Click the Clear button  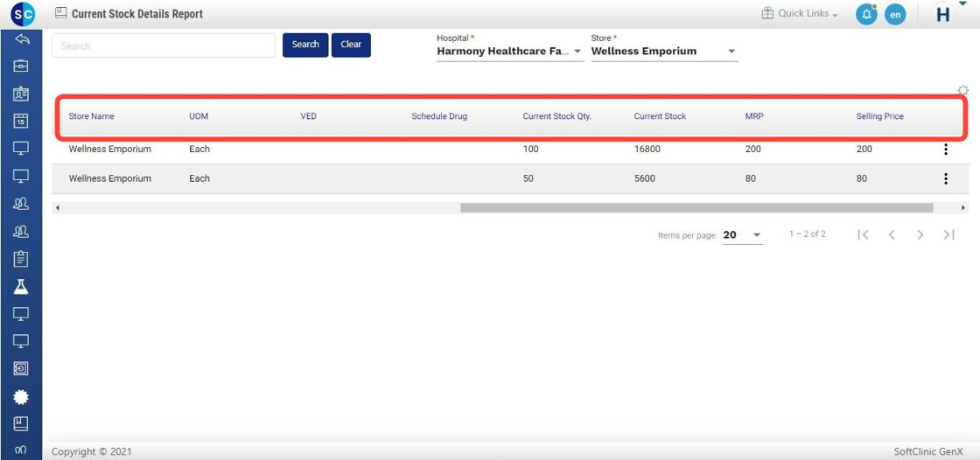(351, 45)
